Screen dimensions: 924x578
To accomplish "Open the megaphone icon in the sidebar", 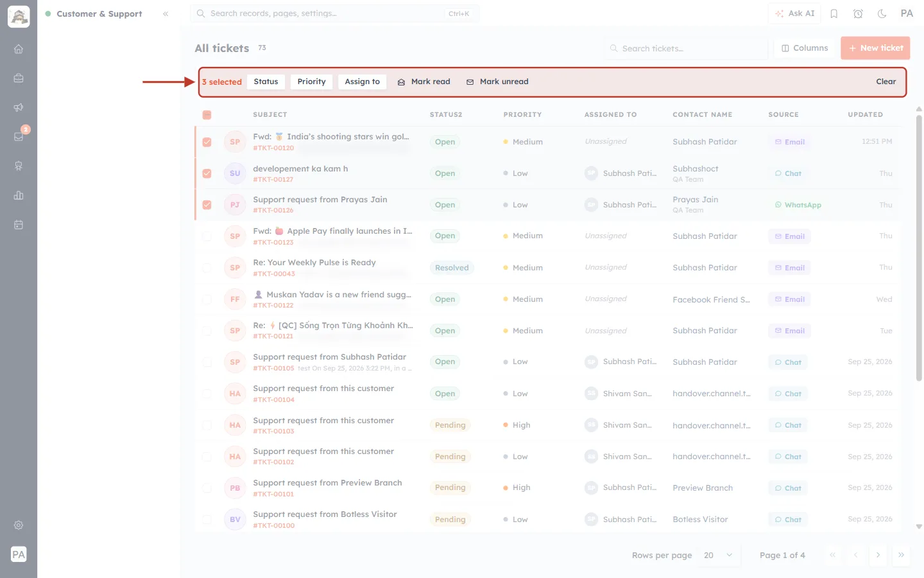I will click(19, 107).
